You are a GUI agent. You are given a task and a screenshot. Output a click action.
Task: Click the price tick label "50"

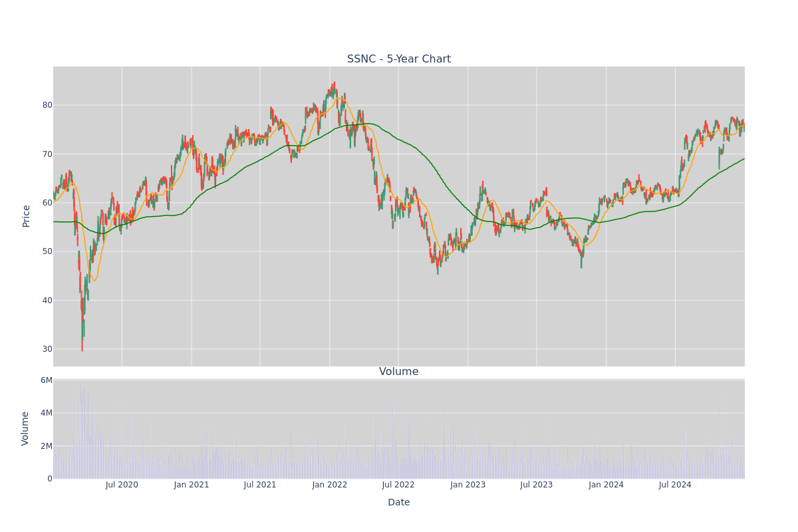[x=47, y=251]
